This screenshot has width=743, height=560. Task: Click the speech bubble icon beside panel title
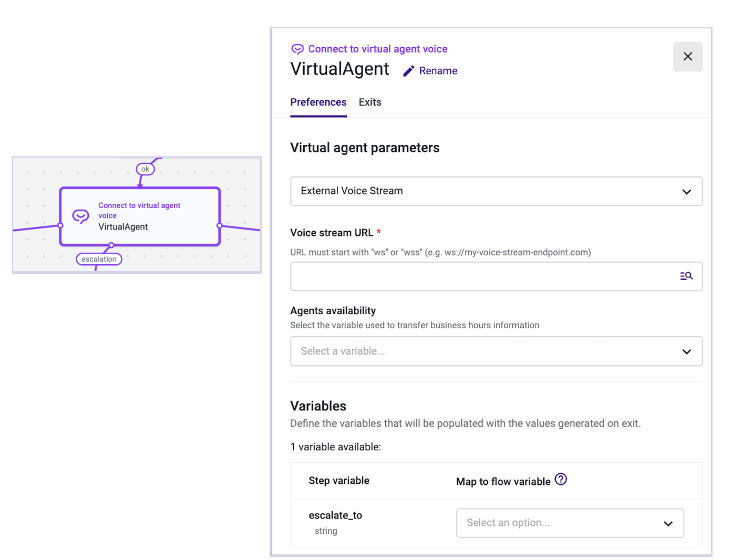tap(298, 49)
